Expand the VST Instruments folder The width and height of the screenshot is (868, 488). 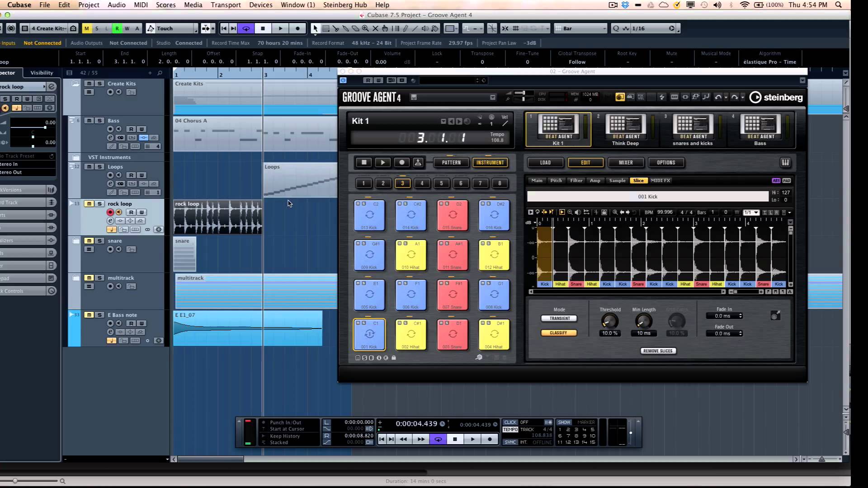(76, 157)
